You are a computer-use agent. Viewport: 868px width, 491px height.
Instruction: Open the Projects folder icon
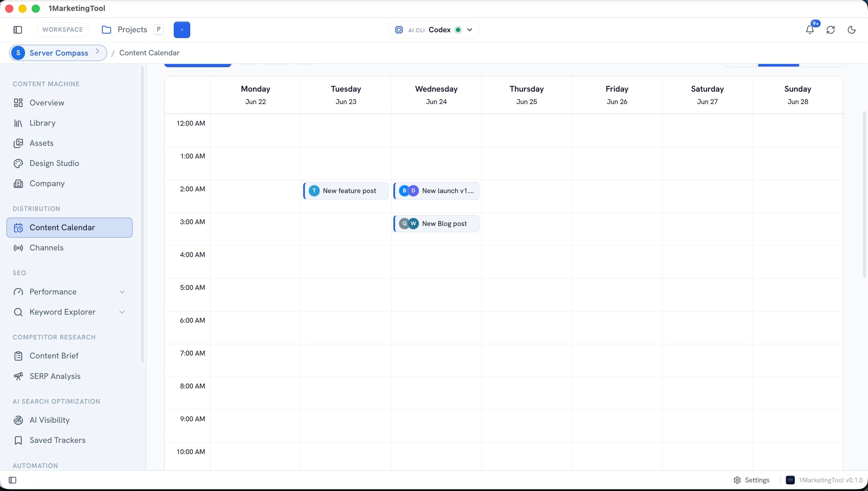pos(107,30)
